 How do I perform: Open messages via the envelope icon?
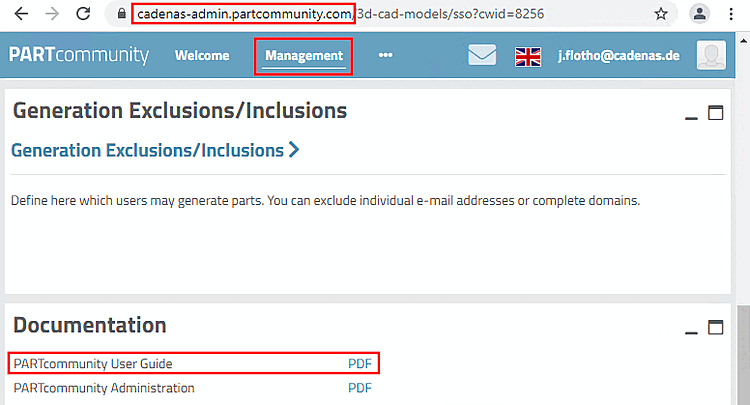click(482, 56)
